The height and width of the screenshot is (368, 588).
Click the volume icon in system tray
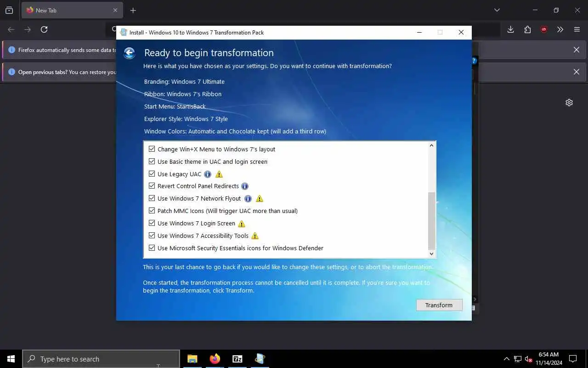coord(529,359)
